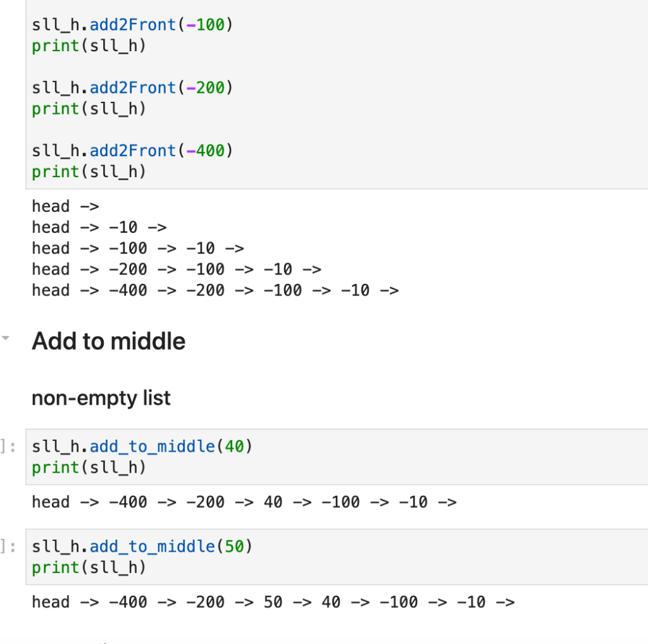
Task: Click the 'head -> -10 ->' output line
Action: pos(99,227)
